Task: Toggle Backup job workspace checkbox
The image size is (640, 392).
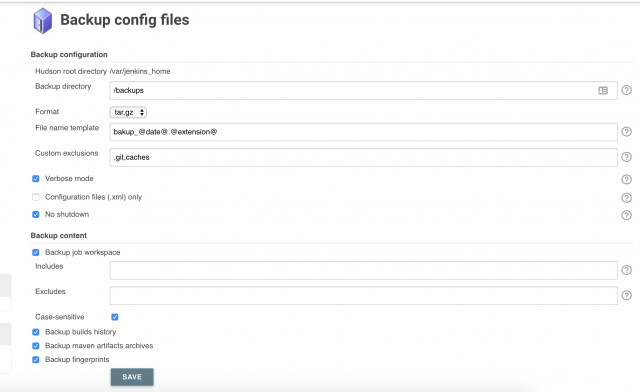Action: coord(36,252)
